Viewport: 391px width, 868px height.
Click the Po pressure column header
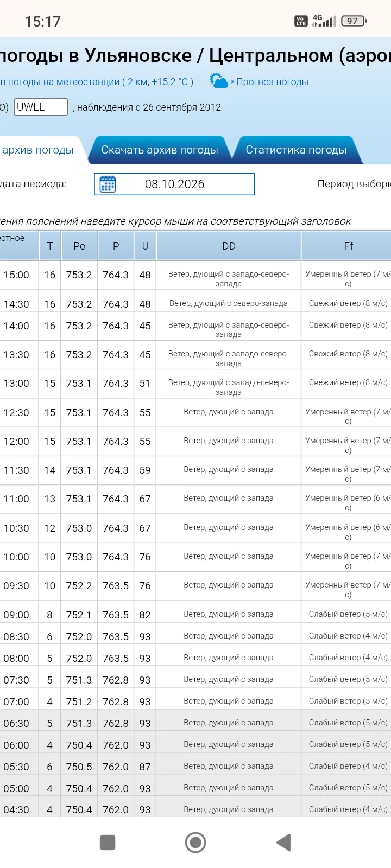coord(79,246)
